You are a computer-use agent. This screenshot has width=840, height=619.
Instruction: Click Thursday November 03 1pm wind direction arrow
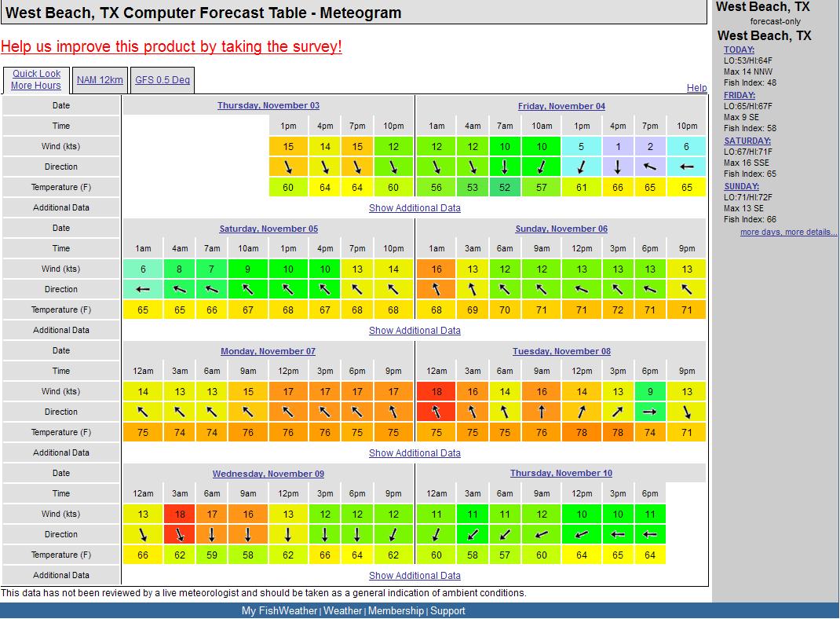coord(288,167)
